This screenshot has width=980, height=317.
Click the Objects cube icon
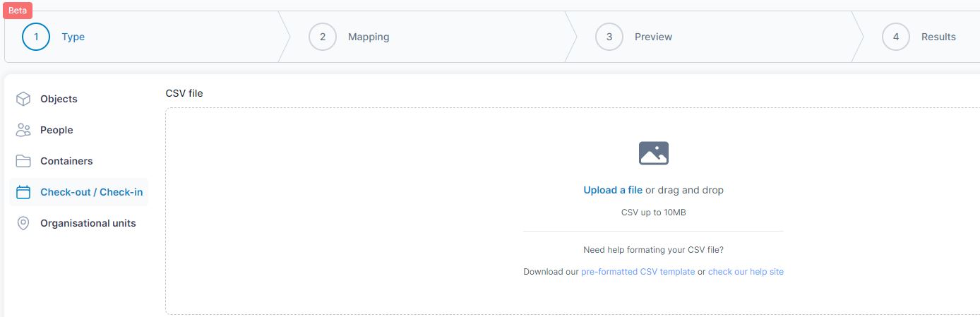coord(23,99)
